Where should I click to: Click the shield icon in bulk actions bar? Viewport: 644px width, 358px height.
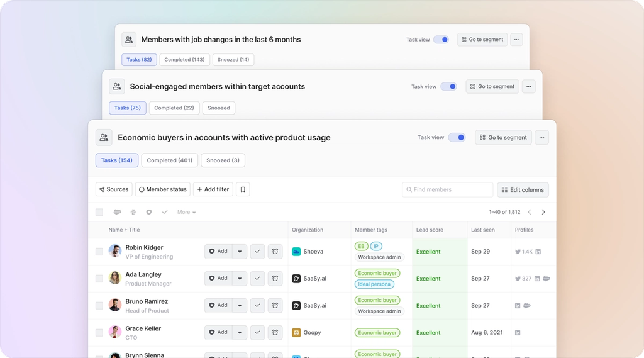(x=148, y=212)
